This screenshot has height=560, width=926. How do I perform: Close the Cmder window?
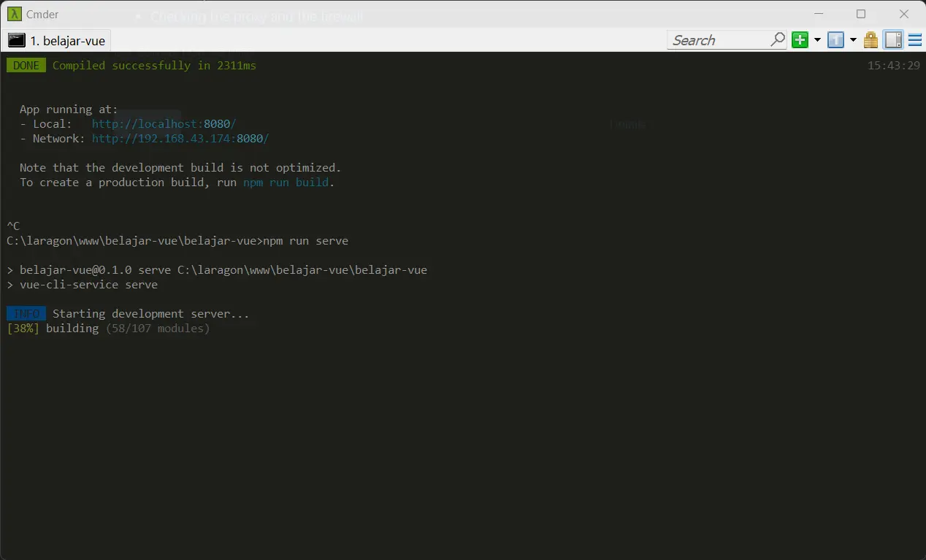pyautogui.click(x=904, y=14)
